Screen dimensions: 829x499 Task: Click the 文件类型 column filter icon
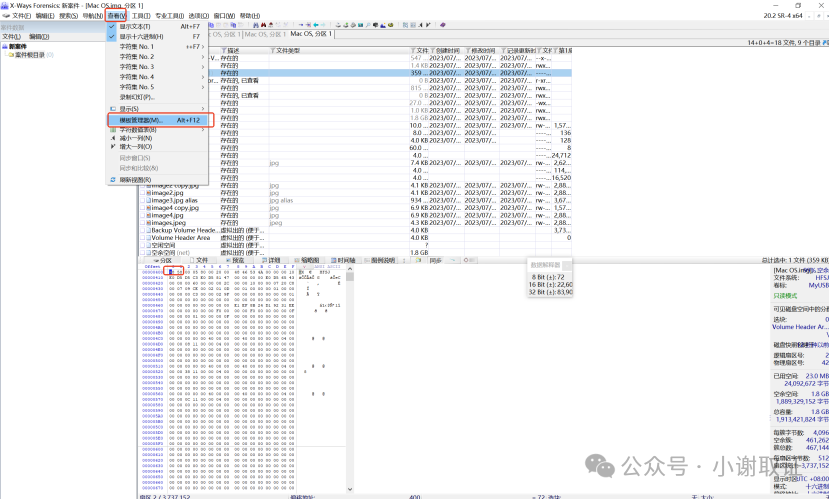(x=273, y=51)
